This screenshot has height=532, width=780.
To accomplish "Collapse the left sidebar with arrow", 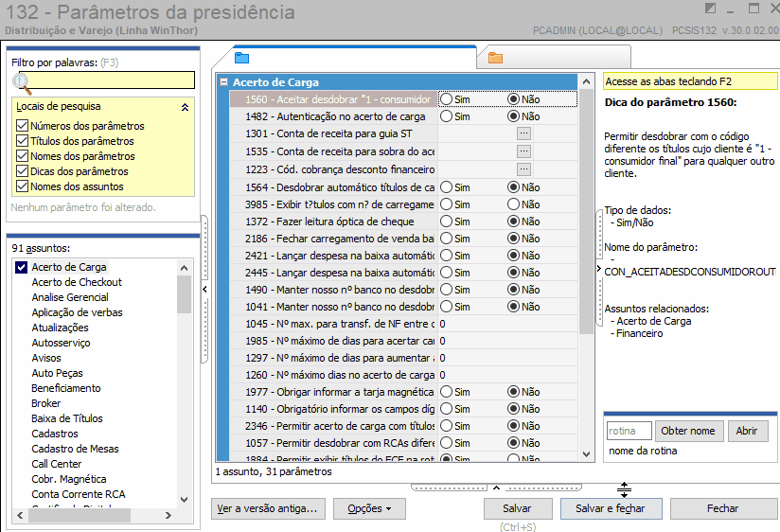I will pyautogui.click(x=204, y=289).
